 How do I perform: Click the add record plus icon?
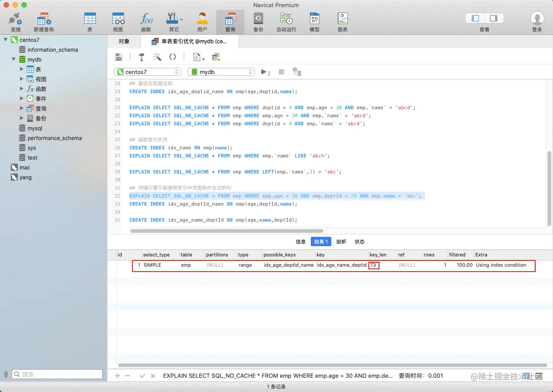[x=118, y=375]
